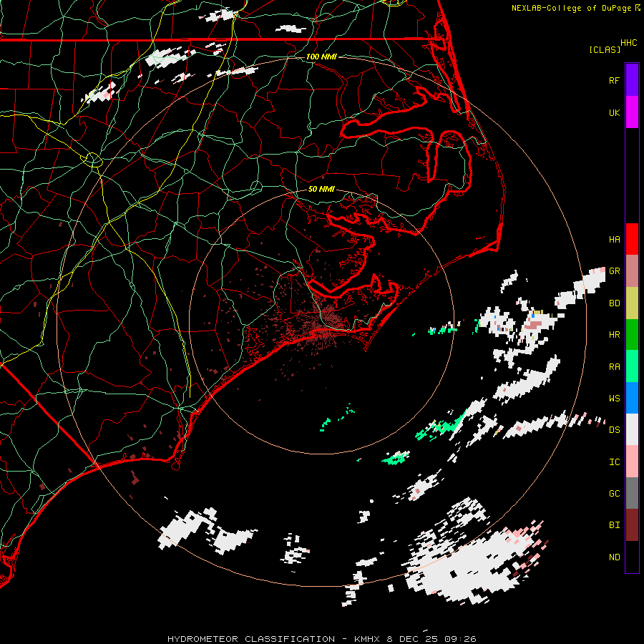This screenshot has width=644, height=644.
Task: Click the WS blue legend swatch
Action: [632, 398]
